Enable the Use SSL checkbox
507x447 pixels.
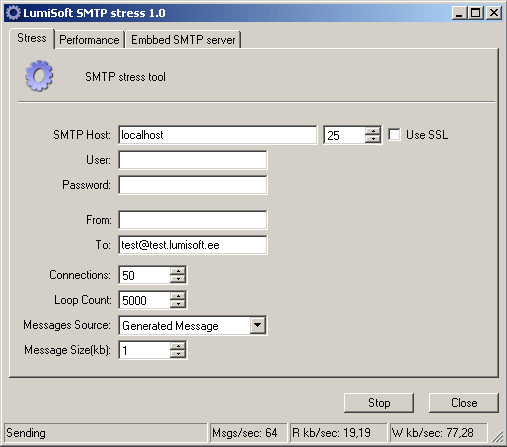(394, 135)
